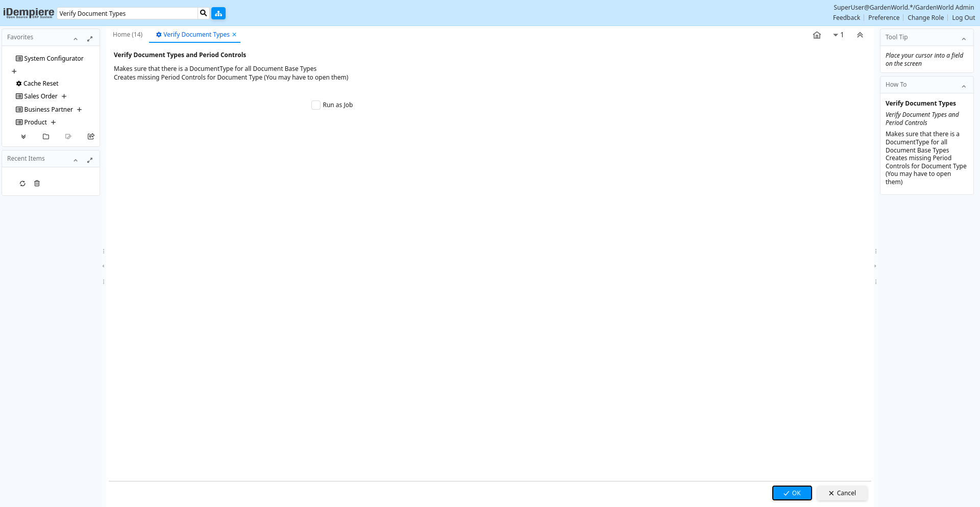Collapse the Tool Tip panel

pos(964,39)
